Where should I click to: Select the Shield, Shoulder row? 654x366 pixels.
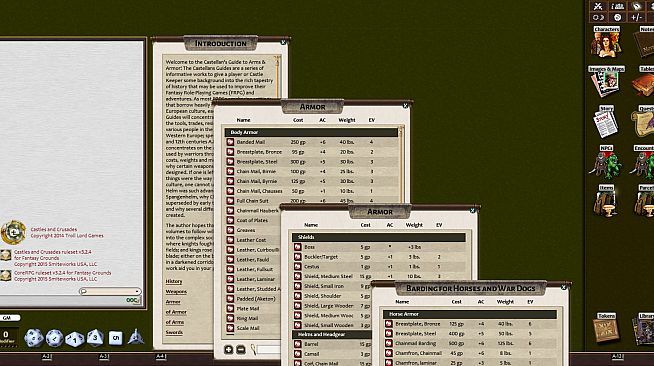[332, 296]
